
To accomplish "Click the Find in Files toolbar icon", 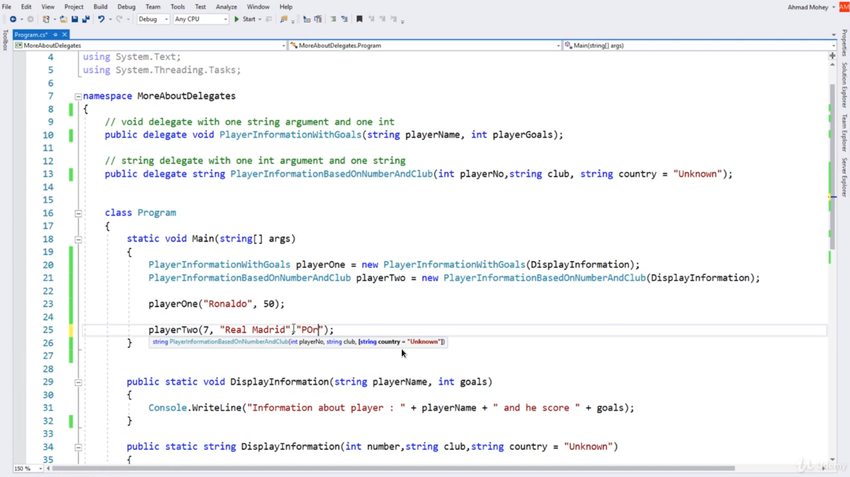I will point(284,19).
